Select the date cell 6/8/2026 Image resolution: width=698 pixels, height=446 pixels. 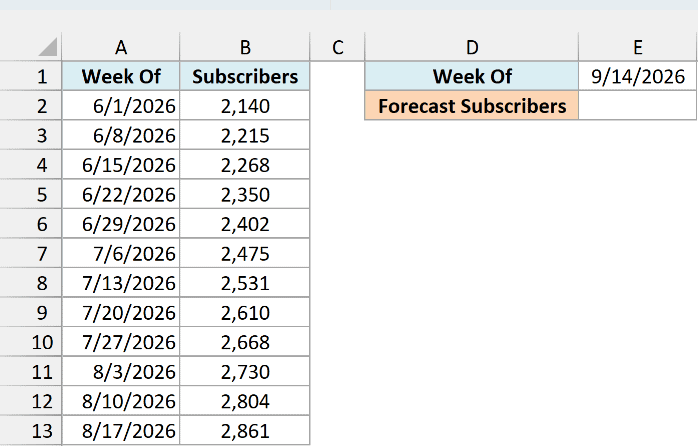121,135
